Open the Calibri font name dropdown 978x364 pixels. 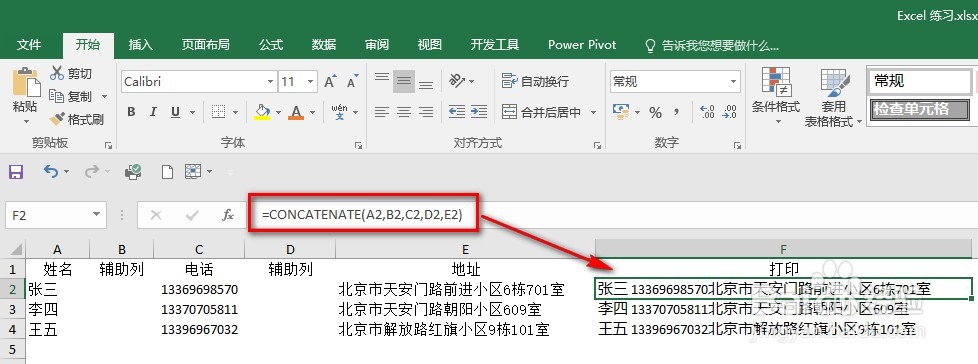(x=270, y=82)
